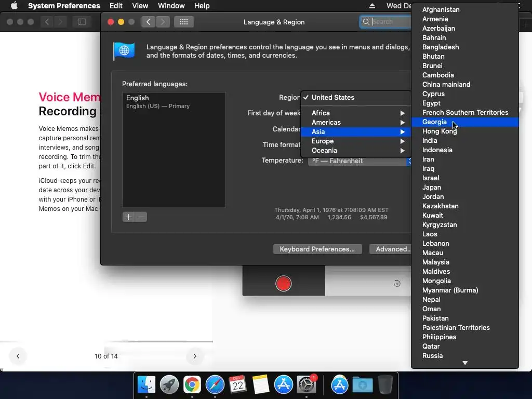Open the Downloads folder in the Dock
The width and height of the screenshot is (532, 399).
pos(362,385)
